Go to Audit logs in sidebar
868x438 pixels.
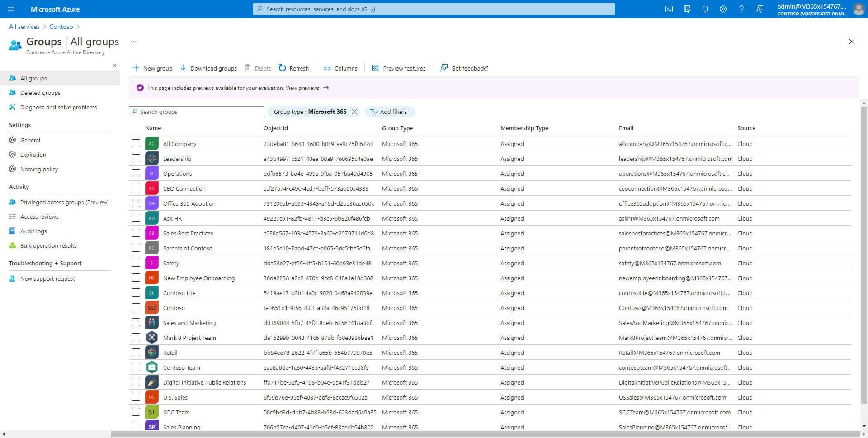[33, 231]
